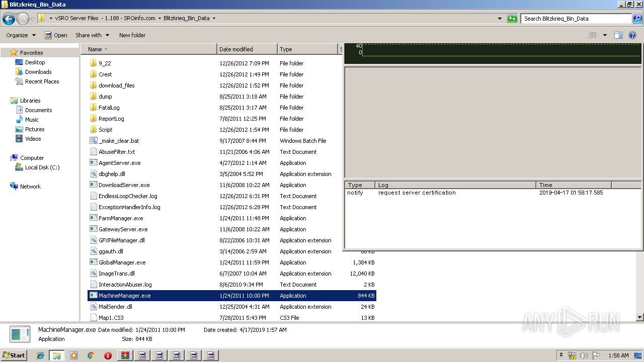Open the clock showing 1:58 AM
Screen dimensions: 644x362
pos(618,355)
